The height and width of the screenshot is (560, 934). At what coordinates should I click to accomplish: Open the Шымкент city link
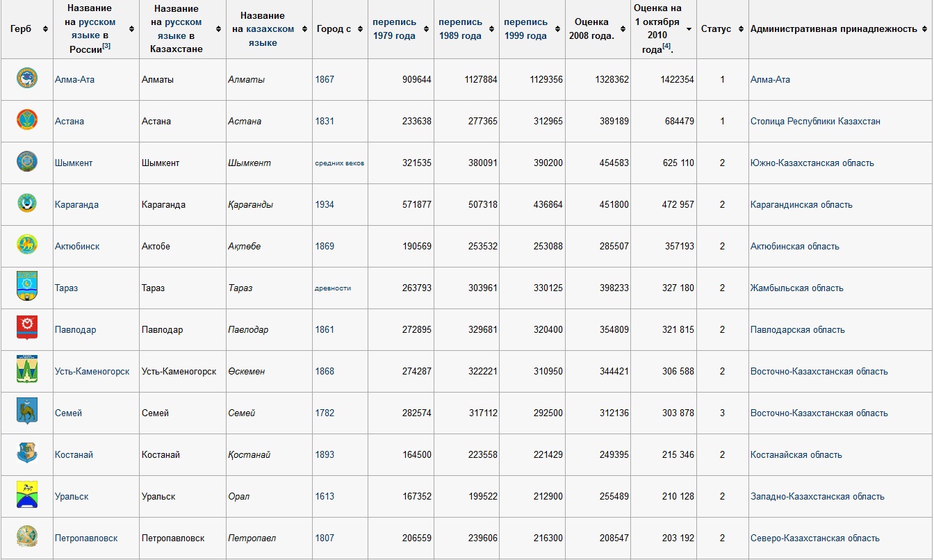tap(74, 163)
